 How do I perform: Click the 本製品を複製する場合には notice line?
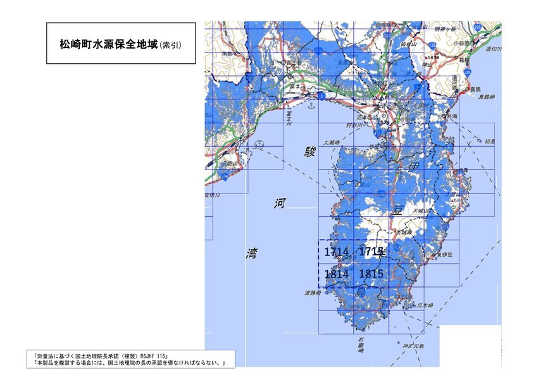pyautogui.click(x=130, y=363)
